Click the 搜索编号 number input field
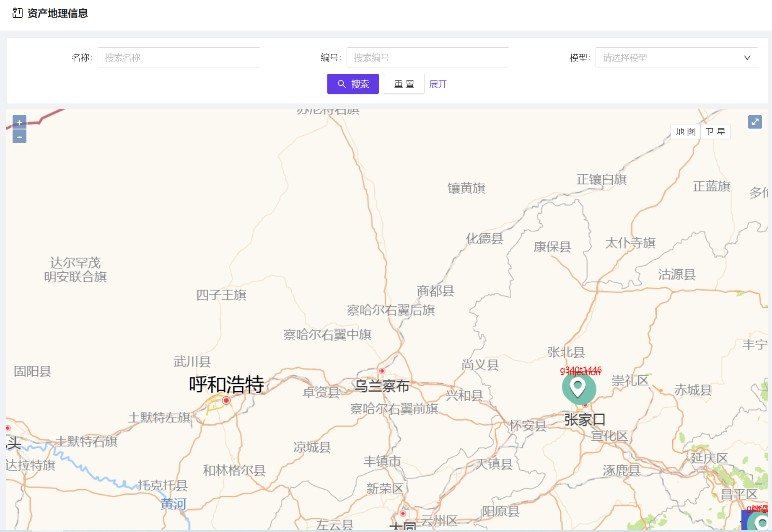This screenshot has height=532, width=772. 427,57
